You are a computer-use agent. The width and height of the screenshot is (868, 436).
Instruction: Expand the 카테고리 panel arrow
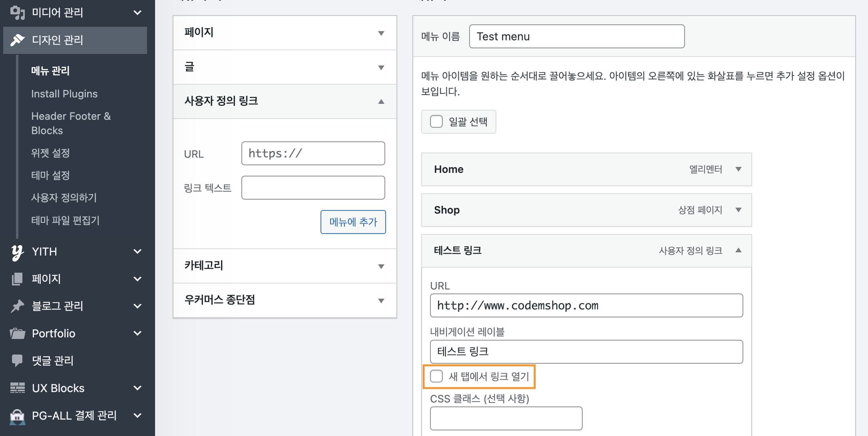click(x=381, y=266)
